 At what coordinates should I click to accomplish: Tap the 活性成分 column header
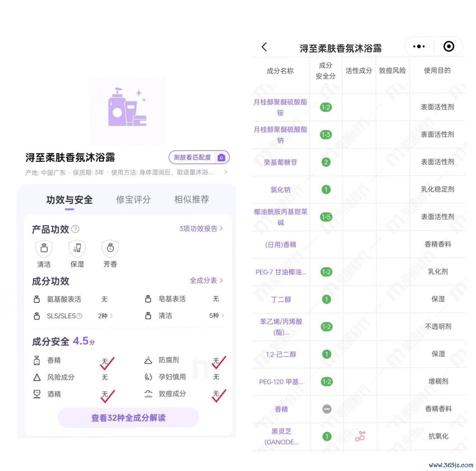(x=359, y=71)
